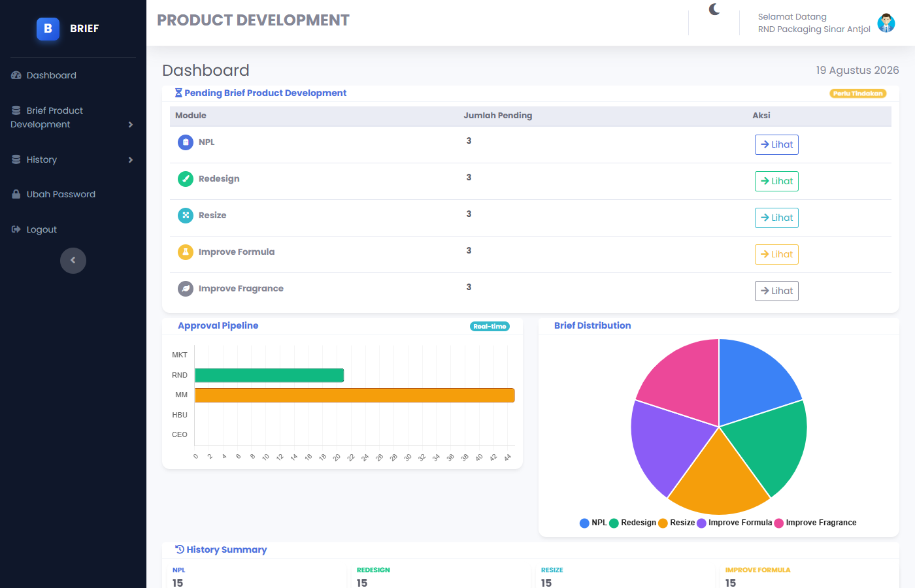Click Lihat button for Improve Fragrance
915x588 pixels.
click(x=776, y=291)
